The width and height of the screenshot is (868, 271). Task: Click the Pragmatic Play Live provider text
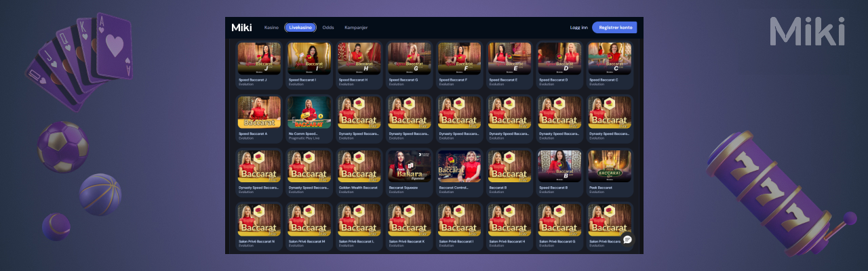[302, 138]
